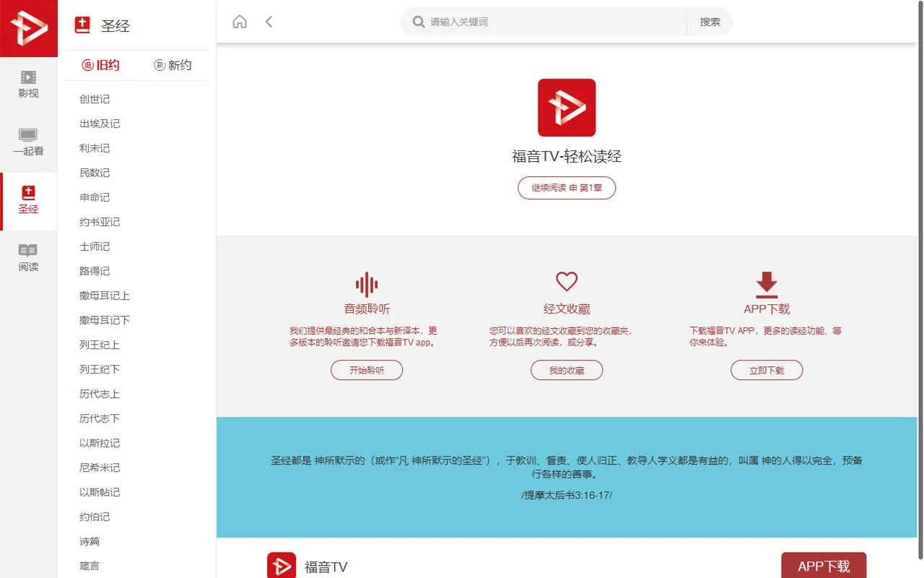Click the 立即下载 button

click(767, 371)
